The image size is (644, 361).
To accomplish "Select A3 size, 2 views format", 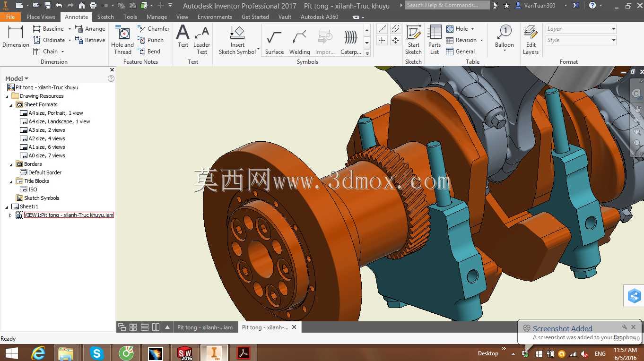I will click(43, 130).
